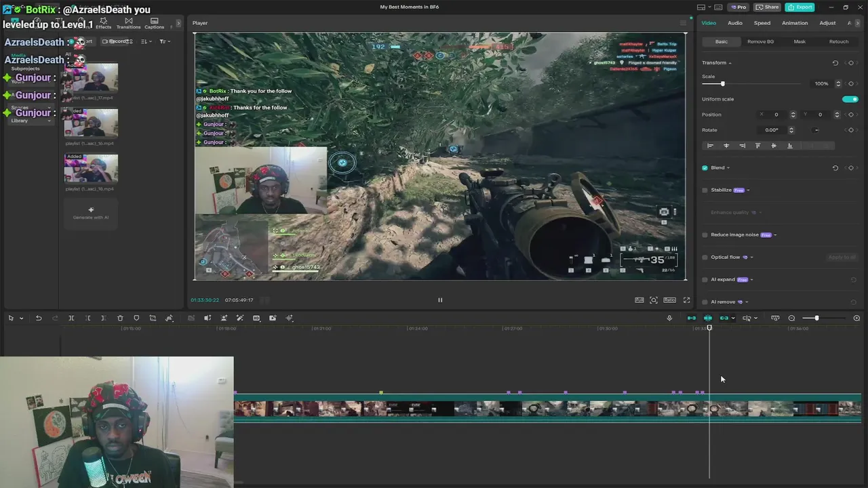The width and height of the screenshot is (868, 488).
Task: Select the Remove BG sub-tab
Action: 760,41
